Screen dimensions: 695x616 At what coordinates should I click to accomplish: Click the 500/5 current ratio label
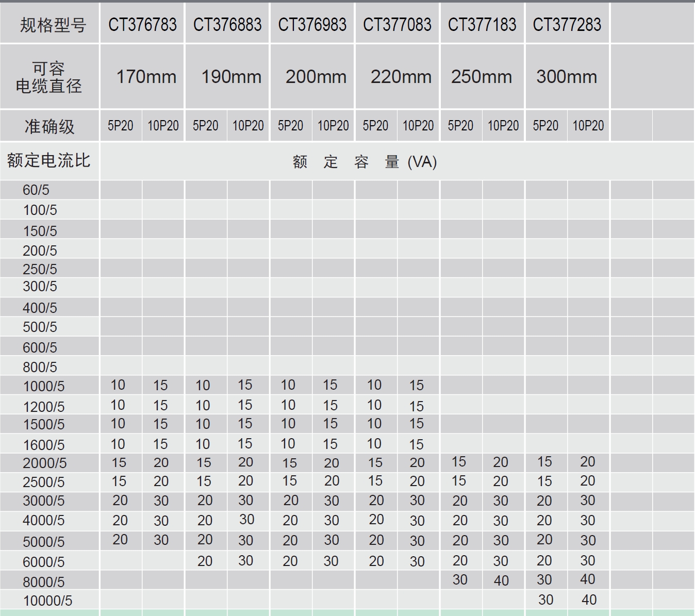tap(40, 327)
